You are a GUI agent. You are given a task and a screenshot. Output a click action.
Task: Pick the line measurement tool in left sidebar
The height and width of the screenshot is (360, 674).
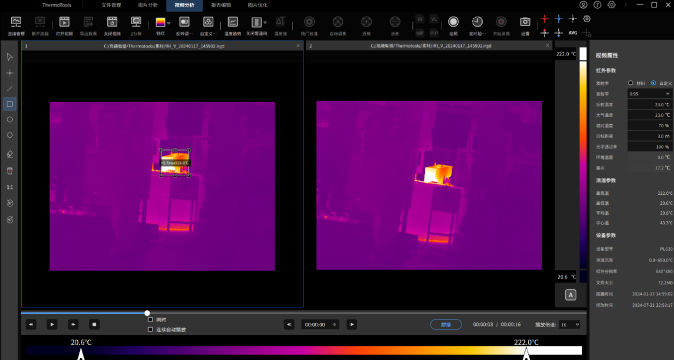click(x=9, y=88)
